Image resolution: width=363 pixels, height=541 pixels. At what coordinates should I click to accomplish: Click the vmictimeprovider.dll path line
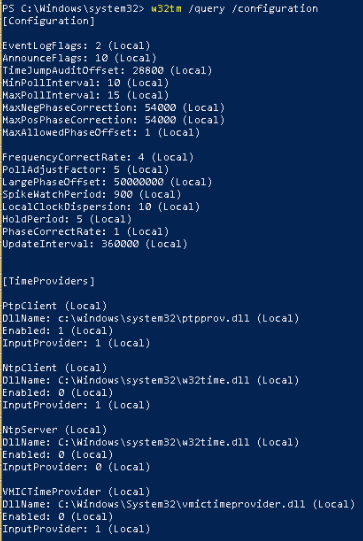pos(179,504)
